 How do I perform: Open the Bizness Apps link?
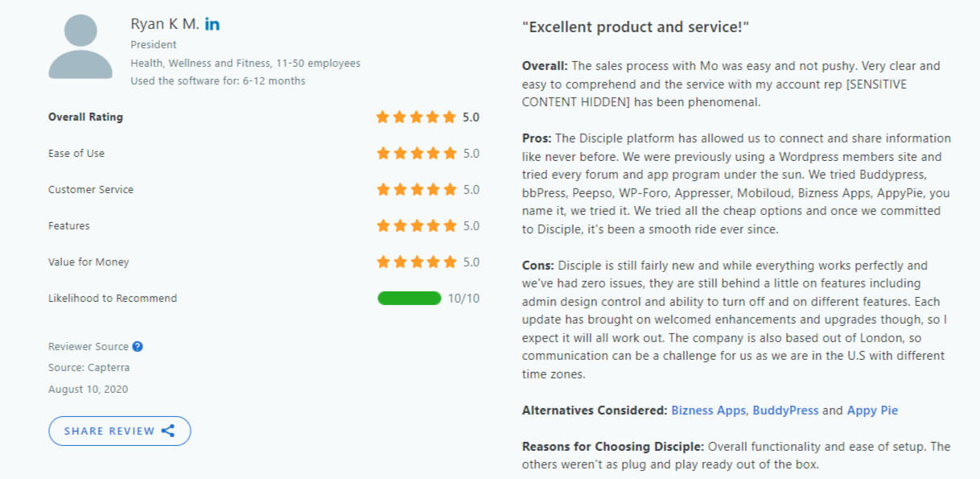(x=708, y=410)
